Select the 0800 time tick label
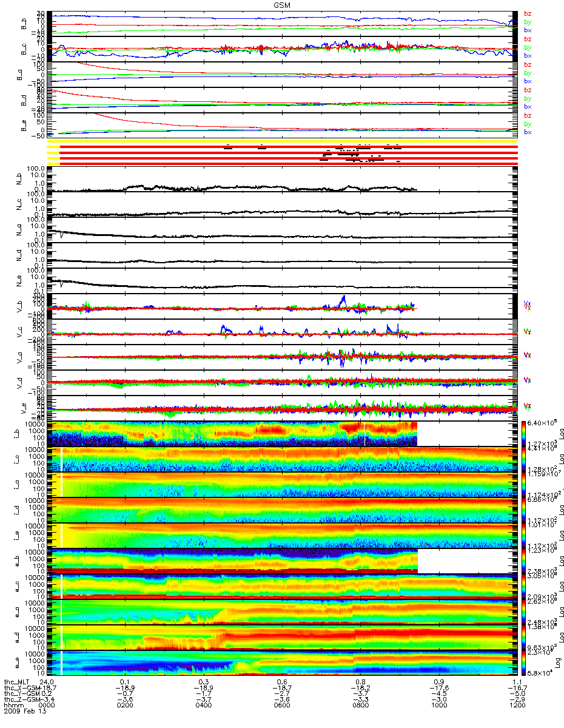564x728 pixels. (360, 706)
